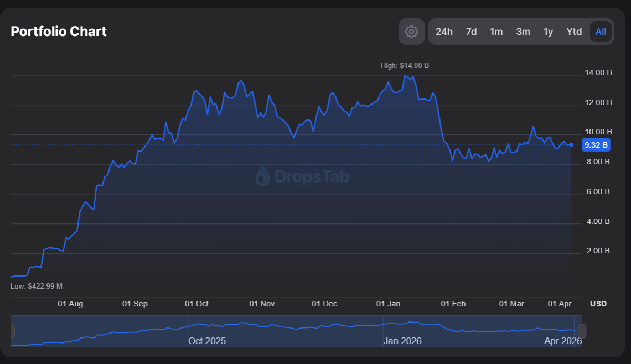631x364 pixels.
Task: Select the 1y time range
Action: point(548,32)
